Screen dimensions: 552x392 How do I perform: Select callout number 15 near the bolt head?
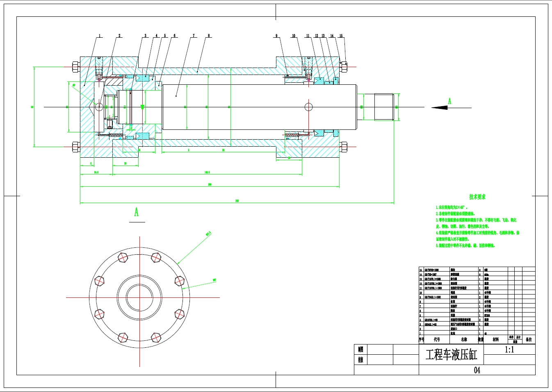click(x=341, y=36)
